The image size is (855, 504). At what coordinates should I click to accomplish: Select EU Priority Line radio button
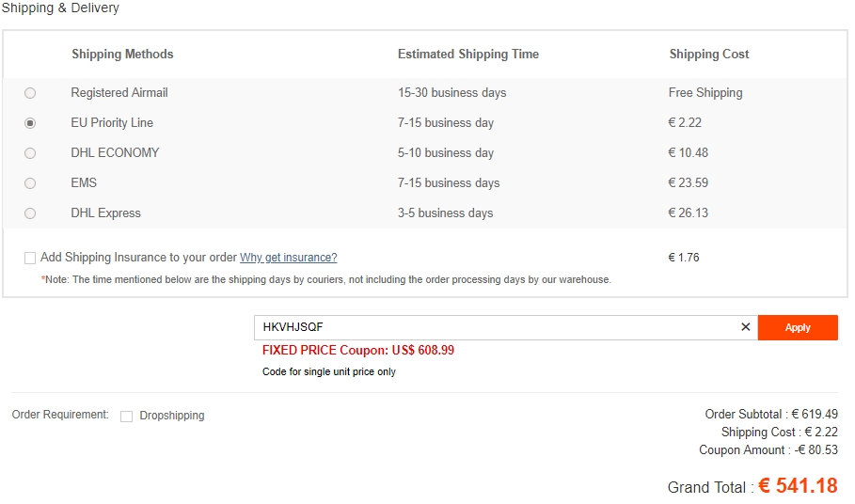30,123
